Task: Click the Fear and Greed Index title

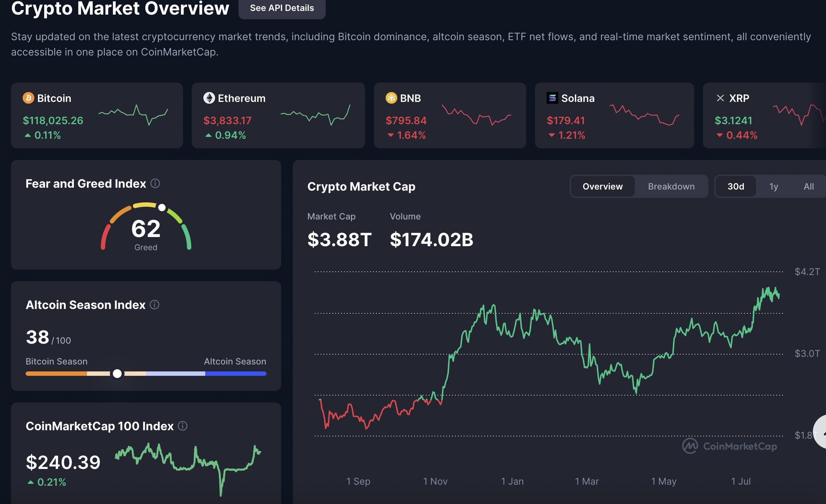Action: tap(86, 183)
